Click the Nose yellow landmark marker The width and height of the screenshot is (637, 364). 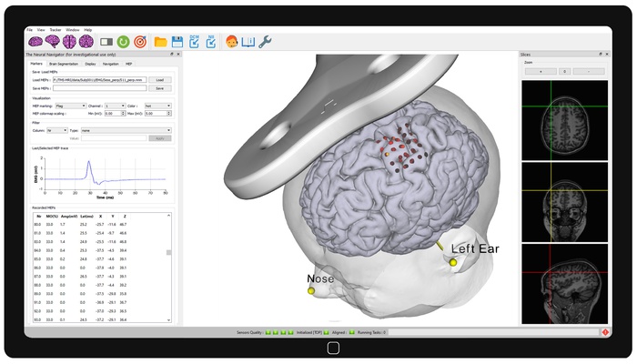[x=311, y=291]
